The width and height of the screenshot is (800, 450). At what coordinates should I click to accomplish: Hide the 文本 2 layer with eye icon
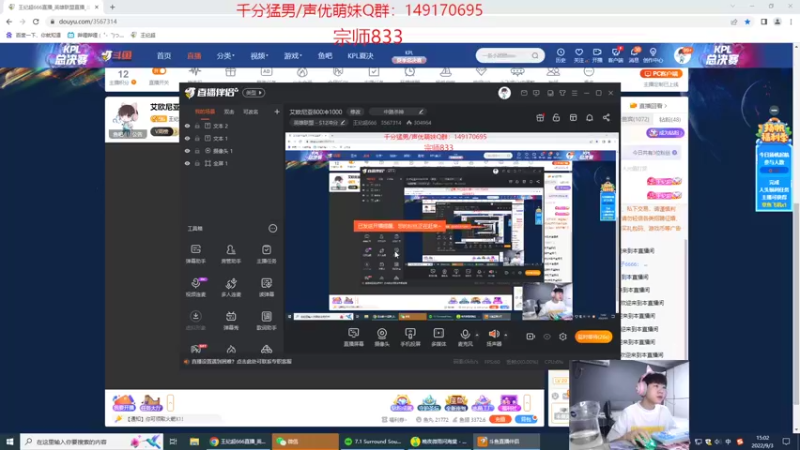coord(187,126)
